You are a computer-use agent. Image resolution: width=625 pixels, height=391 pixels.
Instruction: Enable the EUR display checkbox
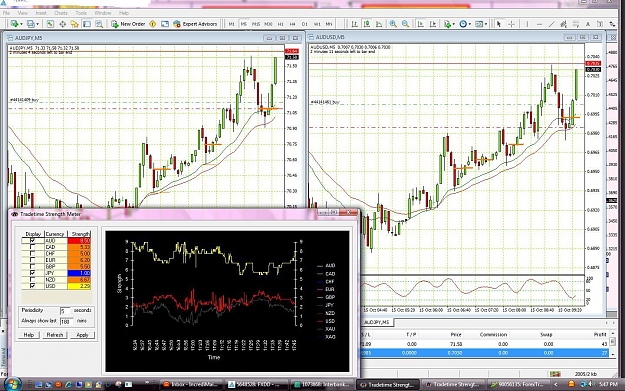pos(33,260)
